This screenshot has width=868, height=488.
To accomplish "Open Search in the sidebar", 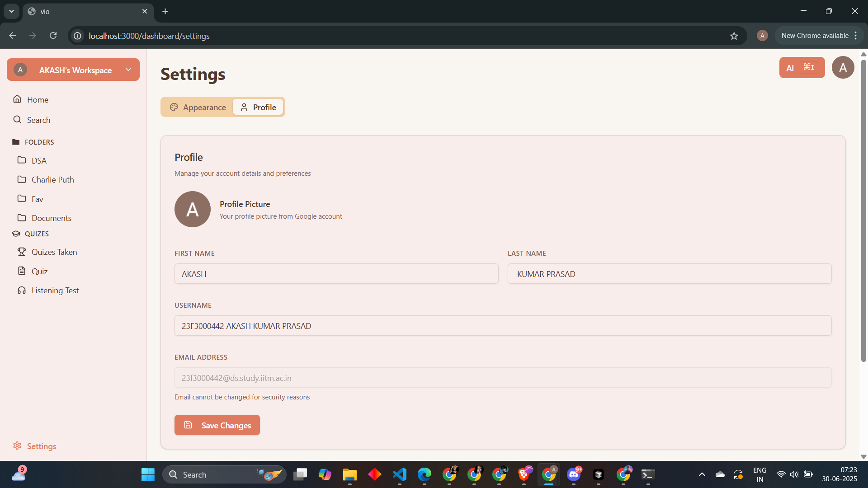I will (38, 120).
